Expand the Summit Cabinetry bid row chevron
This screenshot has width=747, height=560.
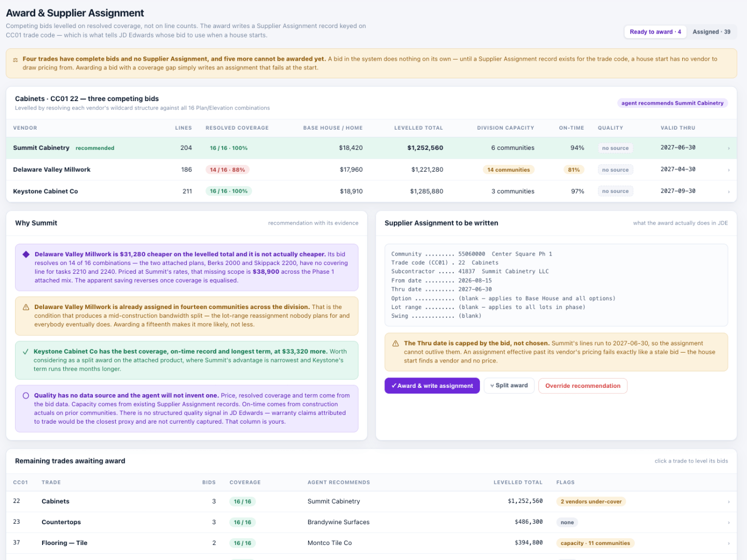(728, 148)
